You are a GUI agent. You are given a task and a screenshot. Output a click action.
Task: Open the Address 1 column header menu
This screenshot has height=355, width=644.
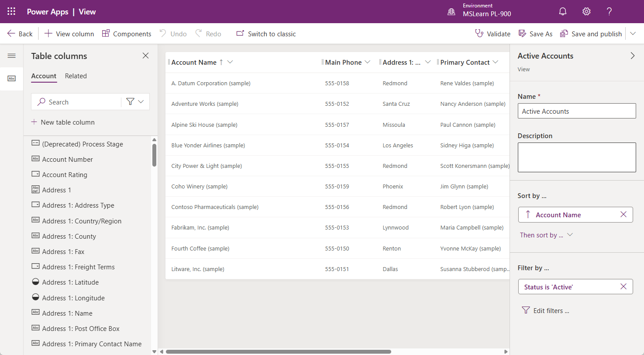coord(428,62)
